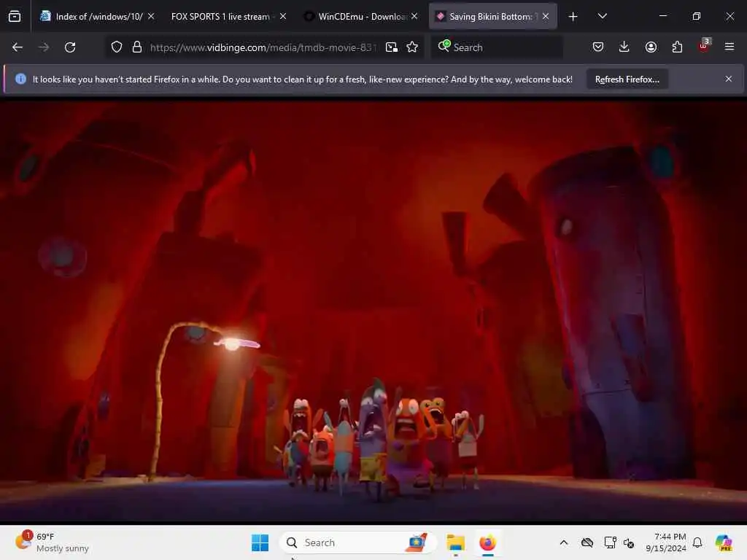This screenshot has width=747, height=560.
Task: Click the vidbinge.com URL address field
Action: pos(263,47)
